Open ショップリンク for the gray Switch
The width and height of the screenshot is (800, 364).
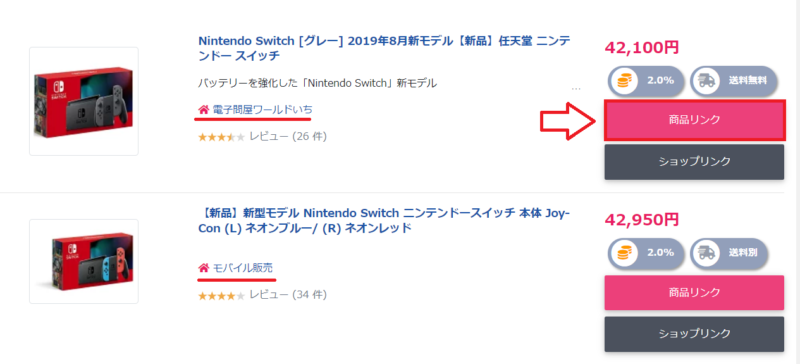click(694, 162)
